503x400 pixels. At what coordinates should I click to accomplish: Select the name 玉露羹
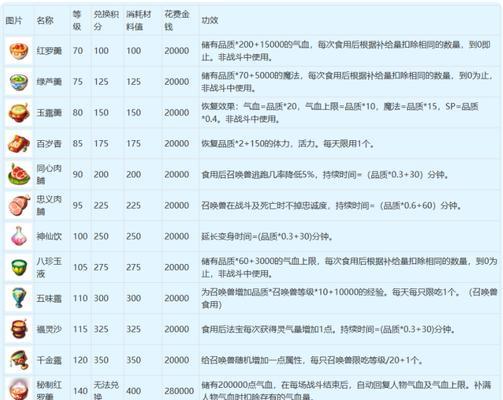tap(49, 113)
